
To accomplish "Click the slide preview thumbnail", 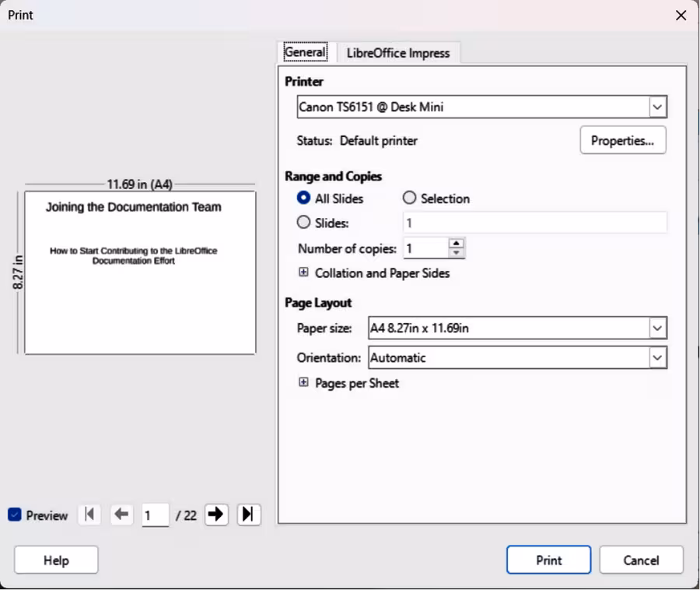I will pyautogui.click(x=140, y=273).
